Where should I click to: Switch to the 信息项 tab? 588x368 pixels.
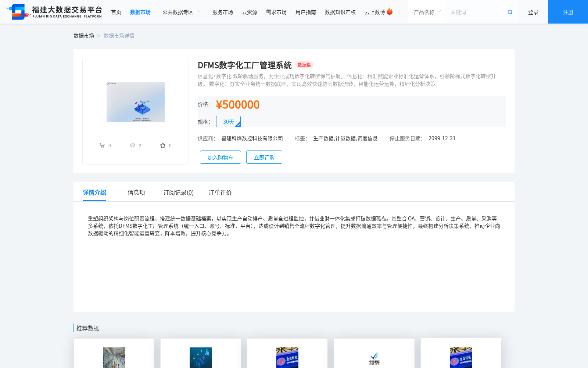[x=136, y=192]
